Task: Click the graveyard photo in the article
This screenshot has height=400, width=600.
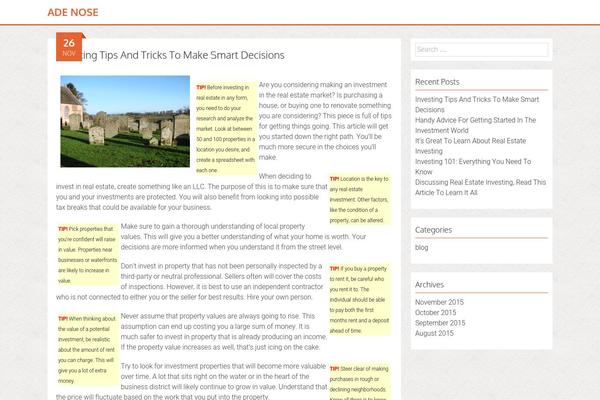Action: click(125, 121)
